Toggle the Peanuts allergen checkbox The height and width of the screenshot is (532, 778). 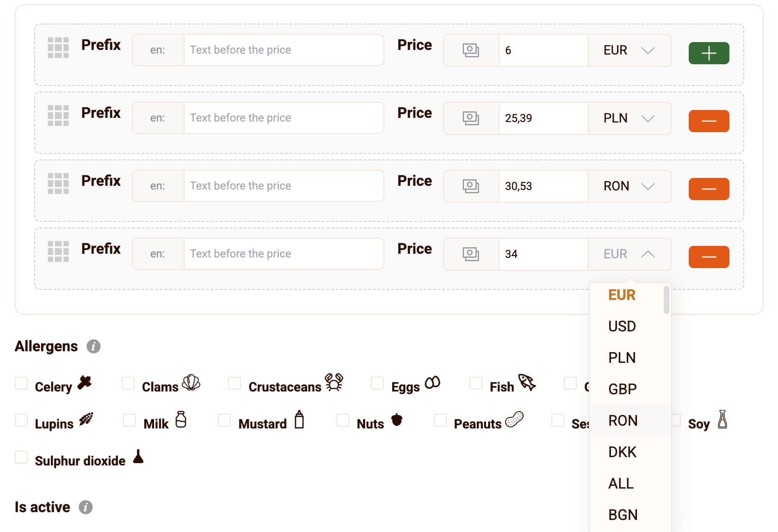click(x=440, y=420)
